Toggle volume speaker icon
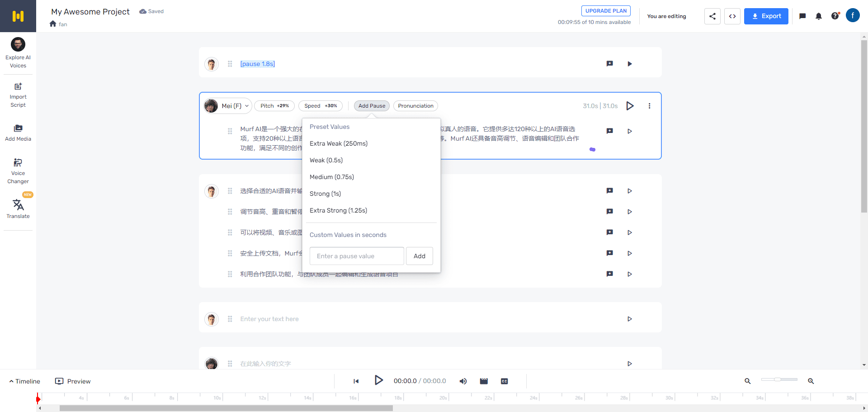This screenshot has height=412, width=868. click(463, 381)
